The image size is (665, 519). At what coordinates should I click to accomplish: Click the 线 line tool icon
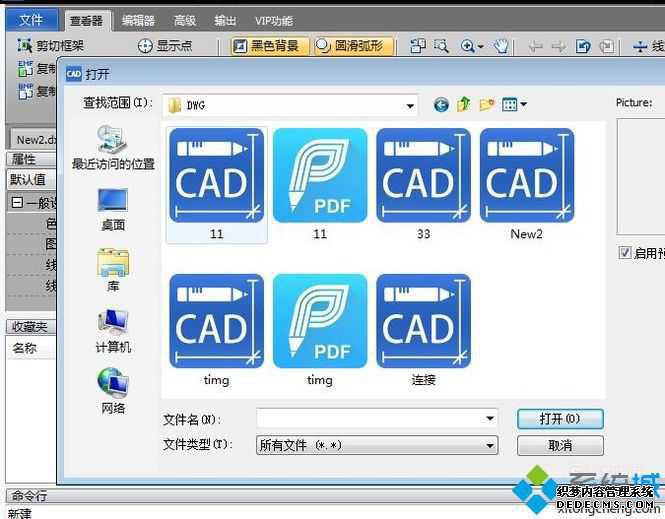(640, 46)
